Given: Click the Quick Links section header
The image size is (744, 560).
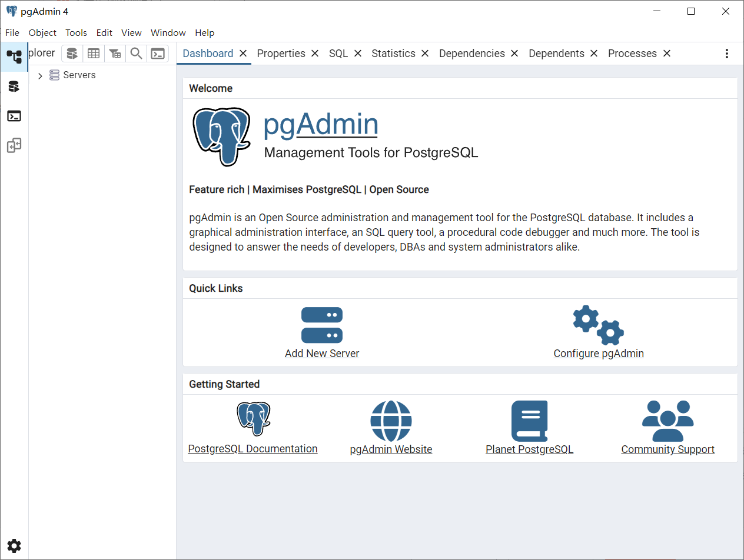Looking at the screenshot, I should (216, 288).
